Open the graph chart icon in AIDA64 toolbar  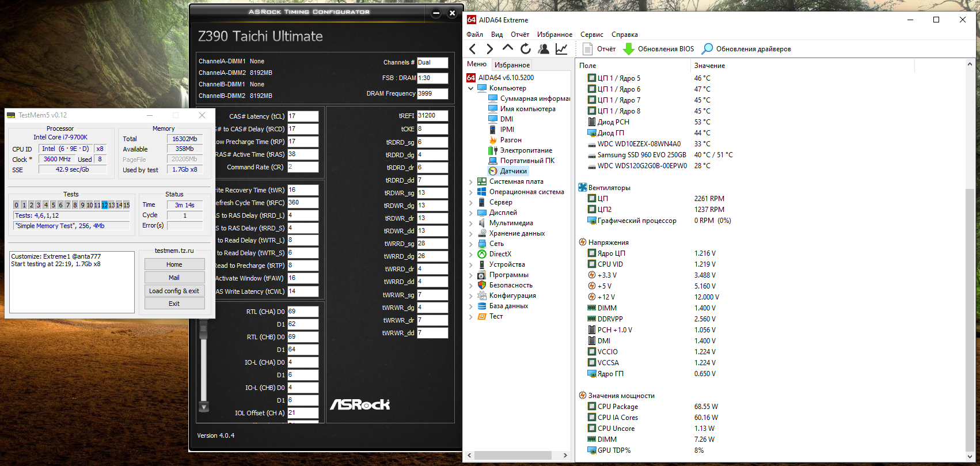click(x=561, y=49)
